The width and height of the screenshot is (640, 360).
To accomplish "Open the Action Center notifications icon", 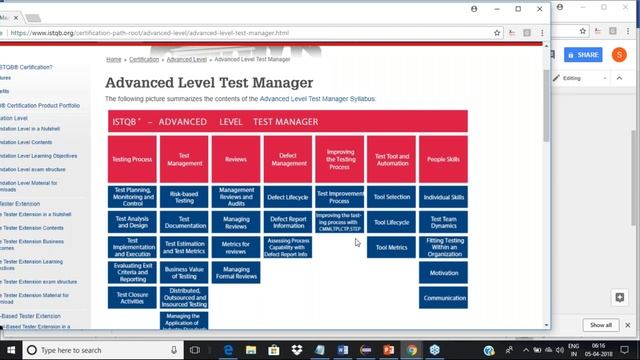I will [624, 350].
